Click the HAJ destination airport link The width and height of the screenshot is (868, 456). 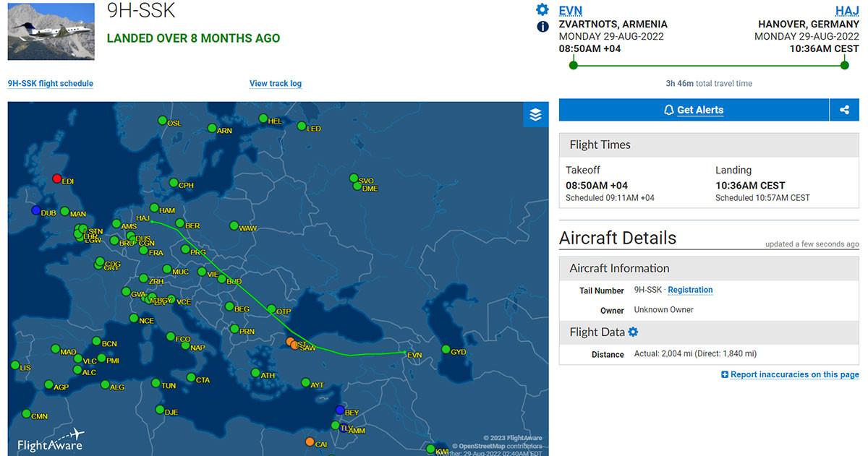pos(847,10)
